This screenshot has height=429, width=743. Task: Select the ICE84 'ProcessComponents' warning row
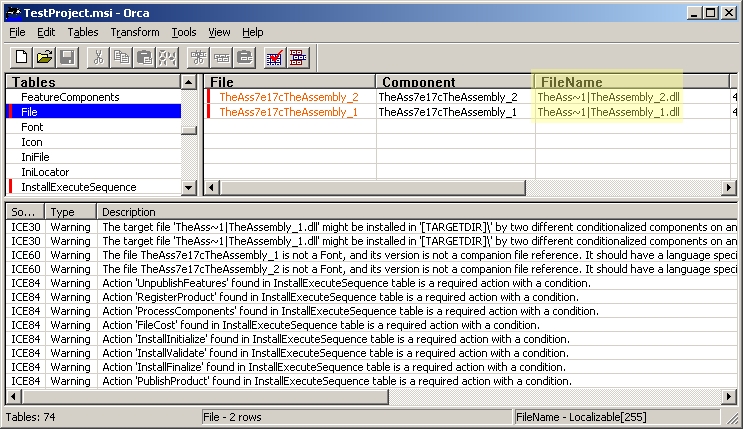[372, 311]
